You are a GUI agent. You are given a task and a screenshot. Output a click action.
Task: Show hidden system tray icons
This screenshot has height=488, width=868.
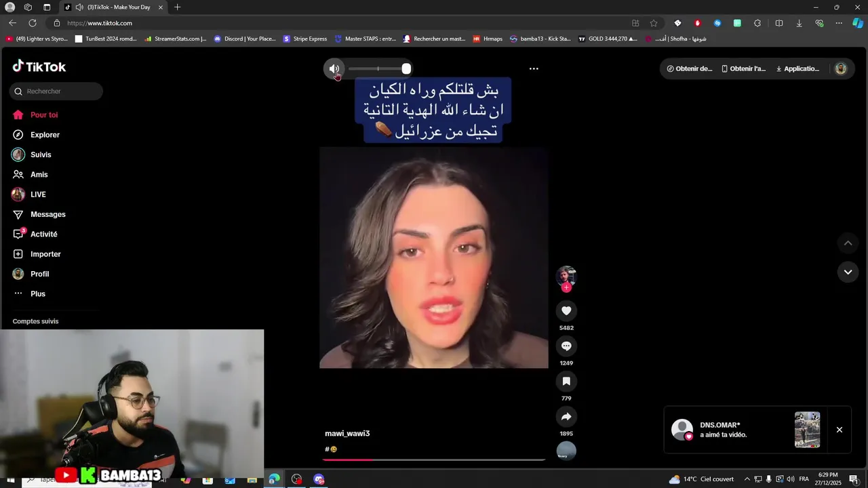pos(747,479)
